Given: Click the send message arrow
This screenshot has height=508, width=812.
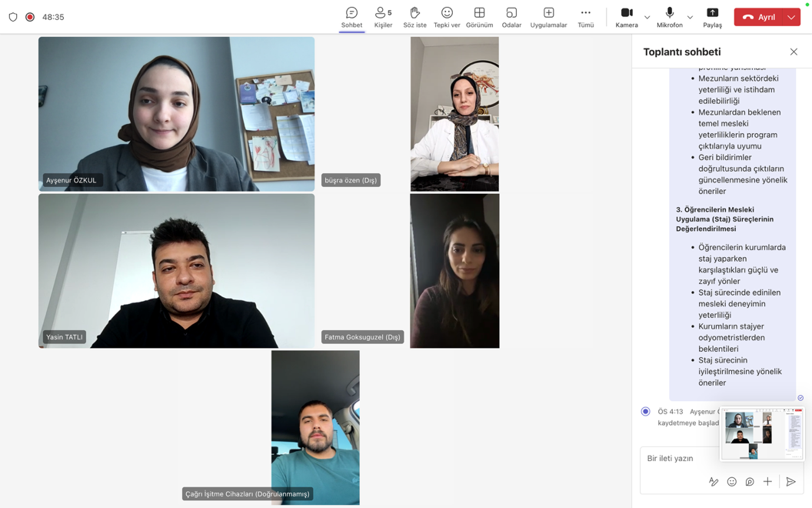Looking at the screenshot, I should (790, 482).
